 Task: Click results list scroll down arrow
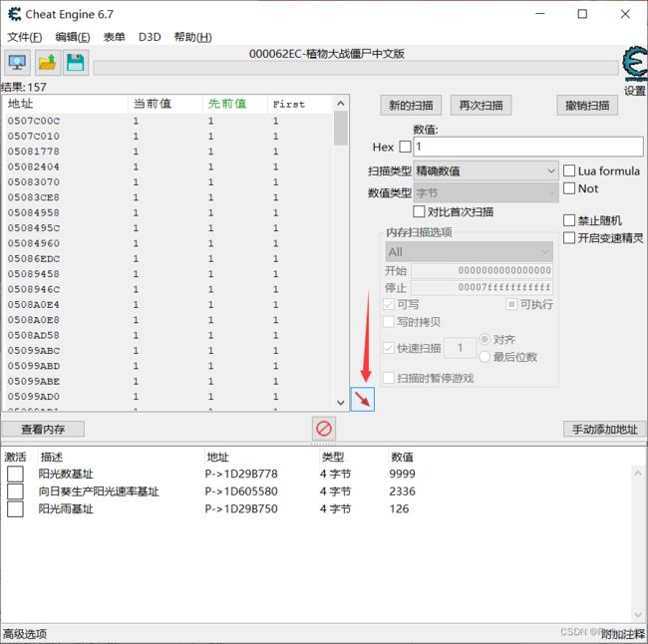(341, 402)
